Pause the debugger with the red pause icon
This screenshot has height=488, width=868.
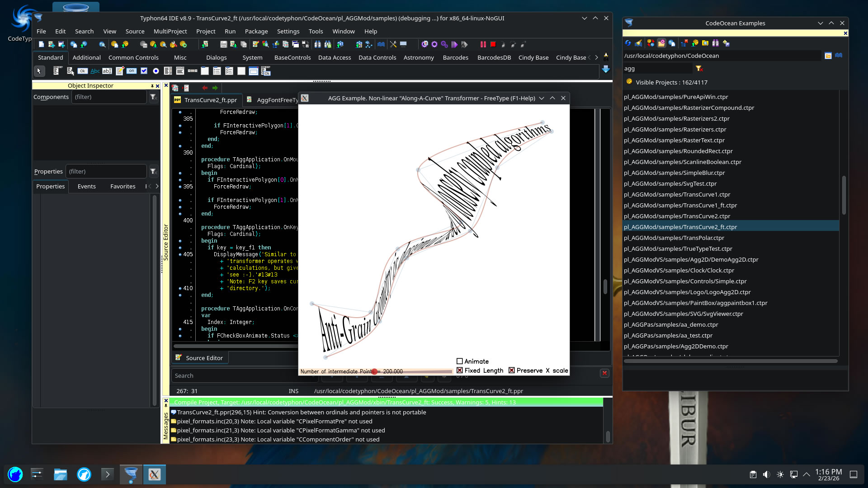point(483,44)
